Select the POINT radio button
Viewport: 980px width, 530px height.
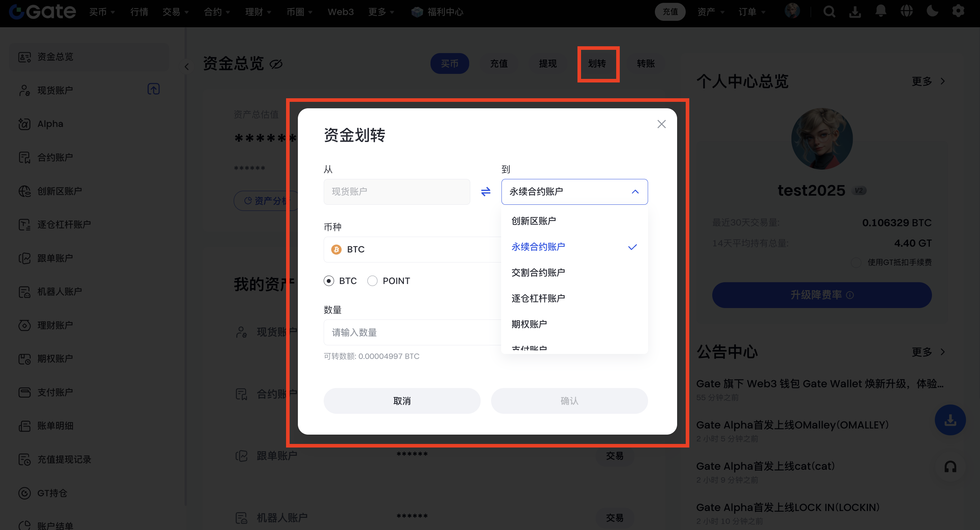coord(372,281)
